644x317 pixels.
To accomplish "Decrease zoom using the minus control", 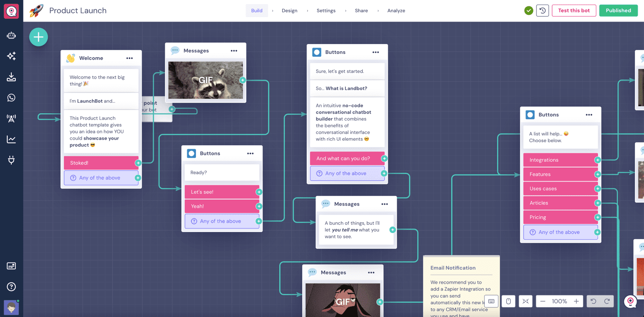I will click(543, 301).
